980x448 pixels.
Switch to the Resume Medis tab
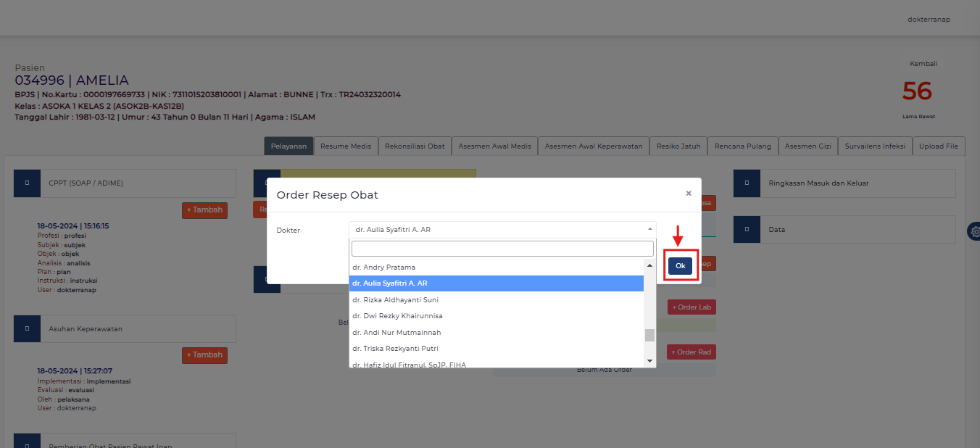[x=346, y=146]
